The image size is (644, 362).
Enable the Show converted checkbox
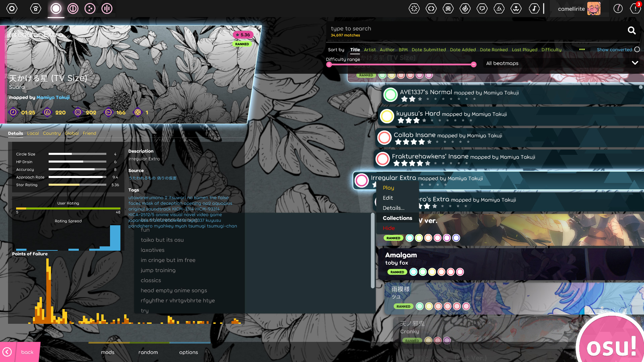(637, 49)
